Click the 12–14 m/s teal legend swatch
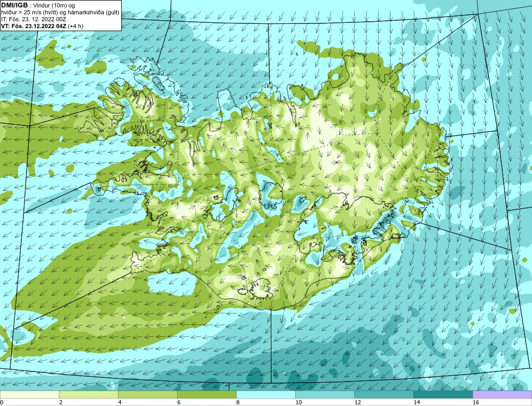This screenshot has height=406, width=532. tap(384, 394)
